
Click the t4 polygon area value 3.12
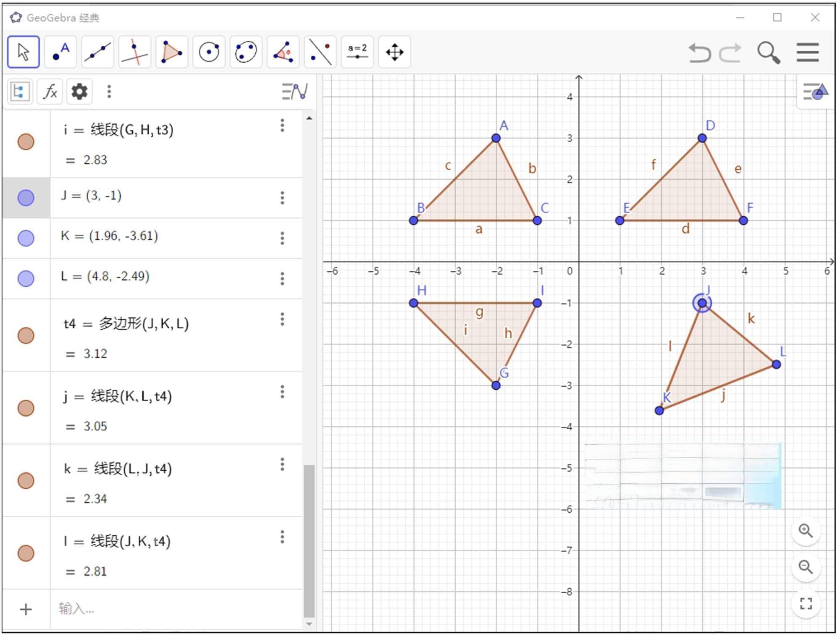point(95,354)
